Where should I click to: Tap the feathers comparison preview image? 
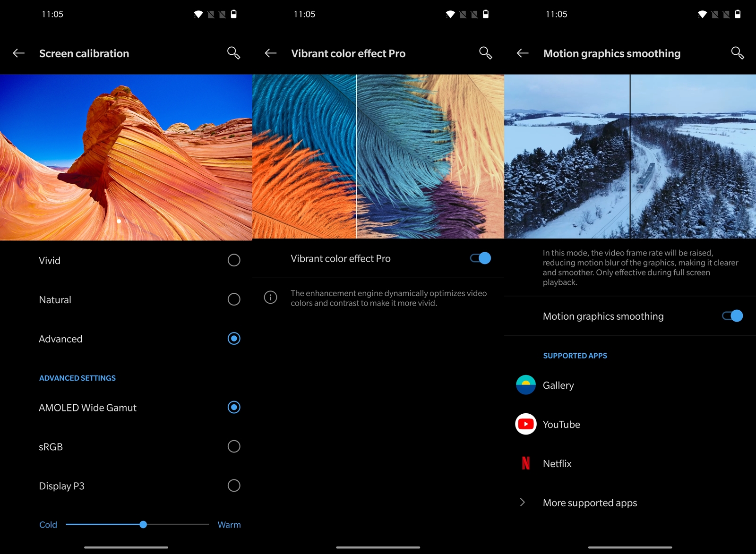(378, 156)
